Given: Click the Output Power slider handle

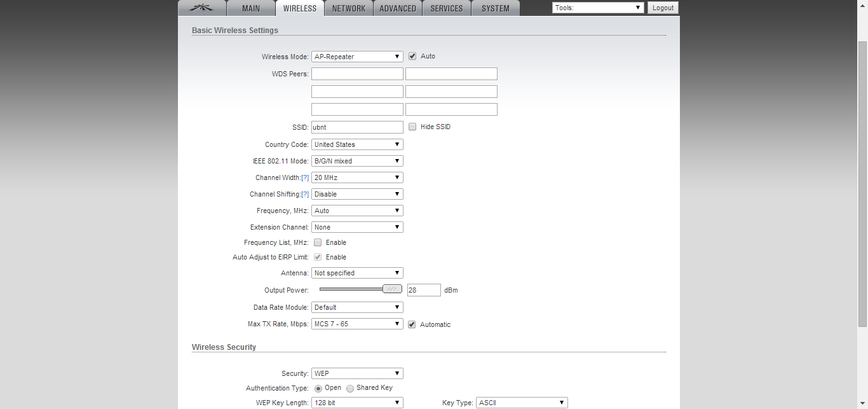Looking at the screenshot, I should [x=393, y=289].
